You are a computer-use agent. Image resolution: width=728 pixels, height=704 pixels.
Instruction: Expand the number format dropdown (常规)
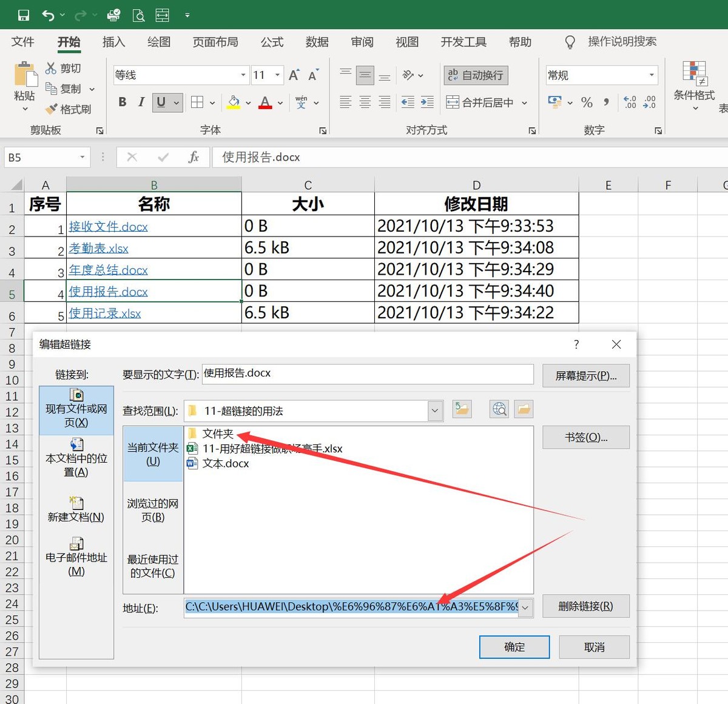[x=652, y=75]
